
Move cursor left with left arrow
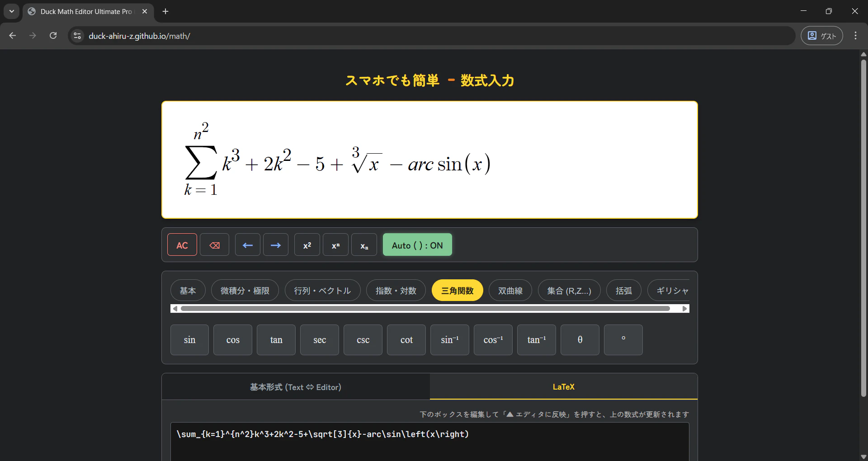tap(248, 245)
